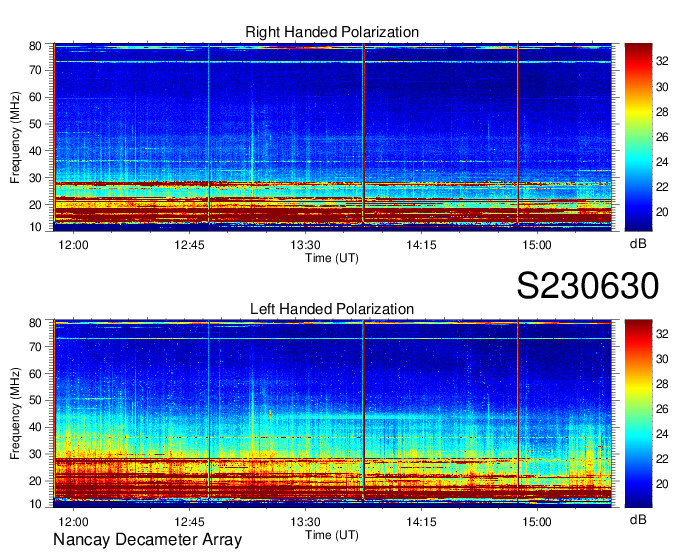The image size is (680, 552).
Task: Click 70 frequency tick of Left Handed plot
Action: pos(35,347)
